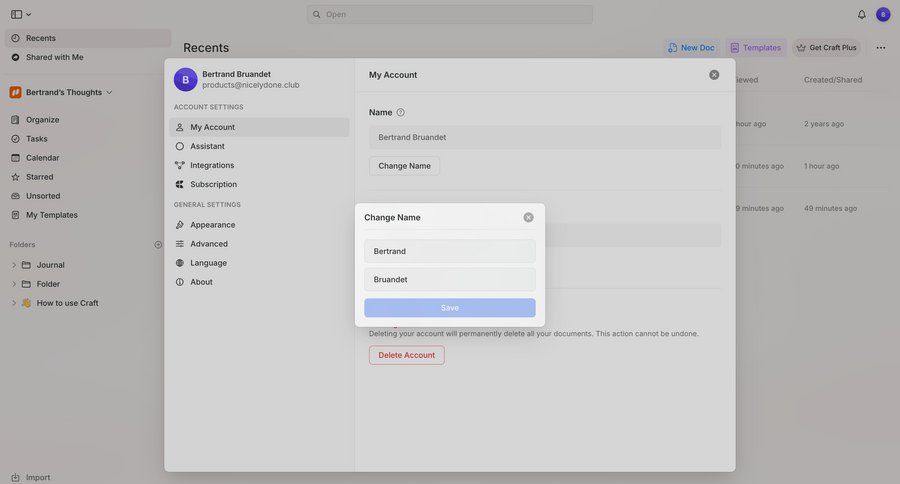Viewport: 900px width, 484px height.
Task: Open the Tasks section
Action: tap(37, 139)
